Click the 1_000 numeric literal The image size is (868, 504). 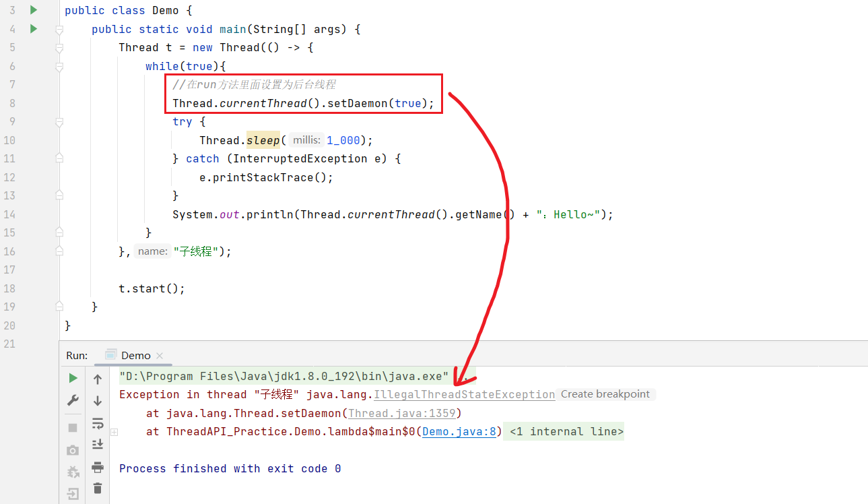[343, 140]
